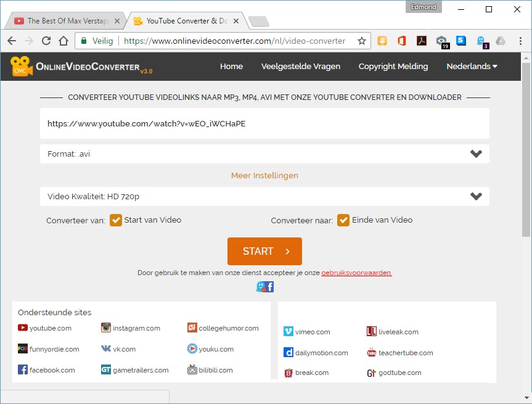Click the TeacherTube icon
This screenshot has height=404, width=532.
tap(372, 352)
